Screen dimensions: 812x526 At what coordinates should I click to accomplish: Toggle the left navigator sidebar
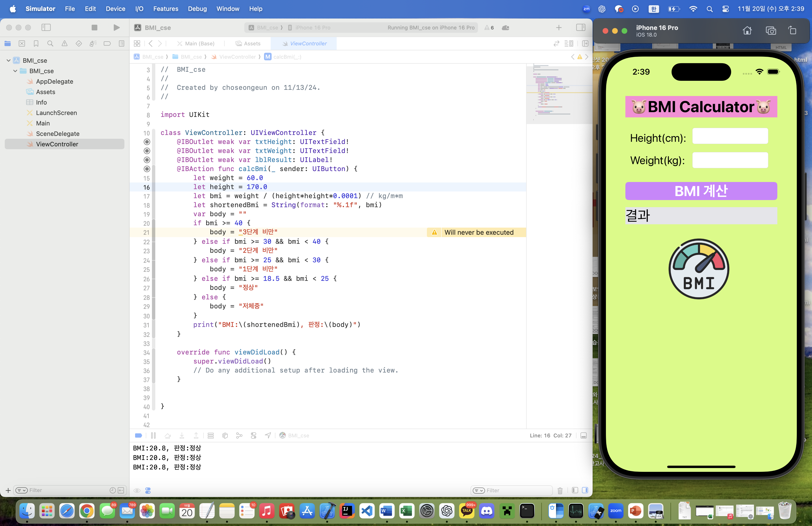point(46,27)
